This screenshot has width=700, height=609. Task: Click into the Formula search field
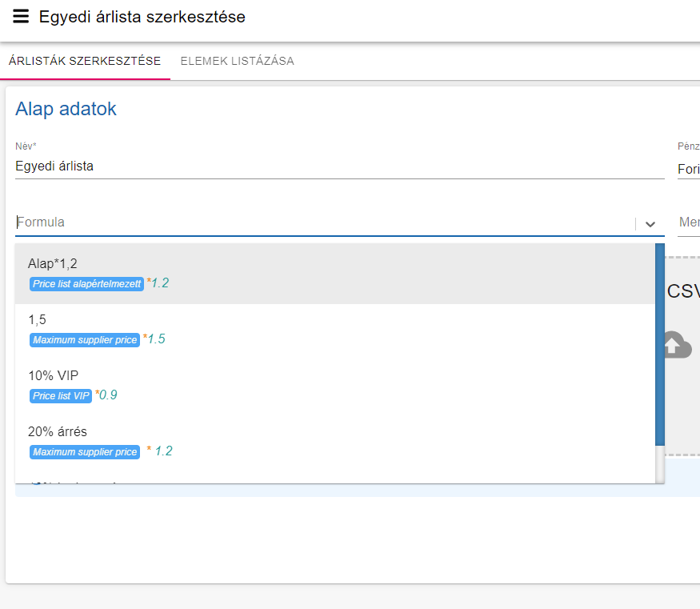pyautogui.click(x=320, y=222)
